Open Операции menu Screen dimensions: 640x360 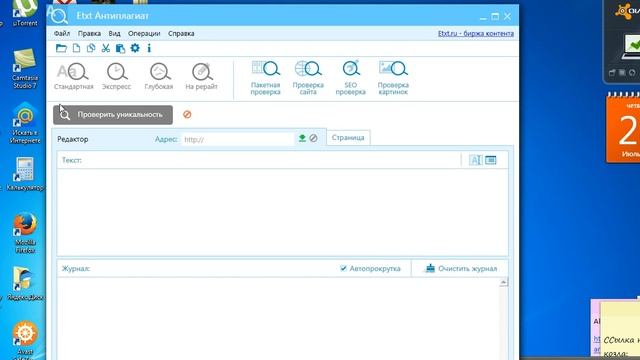point(144,33)
